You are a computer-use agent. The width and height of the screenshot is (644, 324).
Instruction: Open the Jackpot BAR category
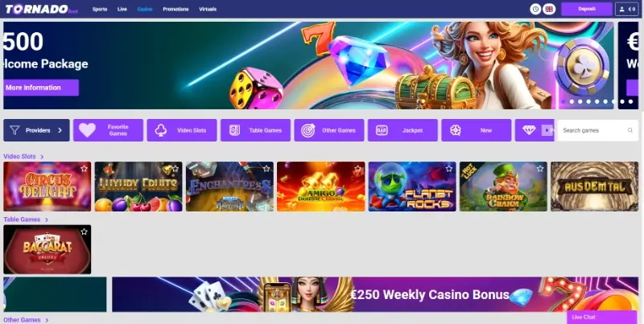pos(402,130)
